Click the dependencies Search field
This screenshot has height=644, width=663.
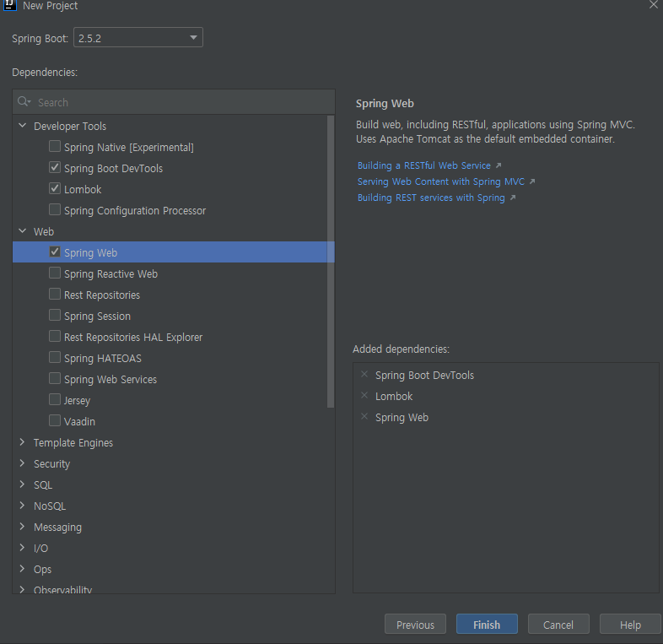(174, 102)
